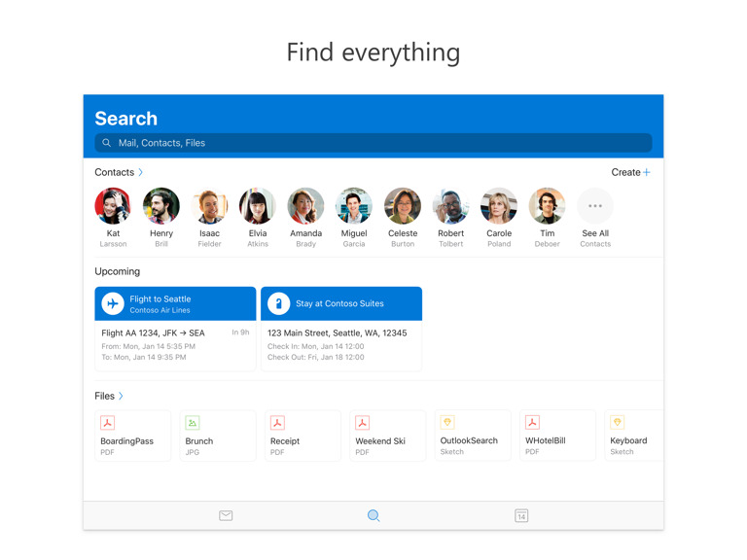Expand the Contacts section chevron
Image resolution: width=747 pixels, height=560 pixels.
(x=140, y=172)
